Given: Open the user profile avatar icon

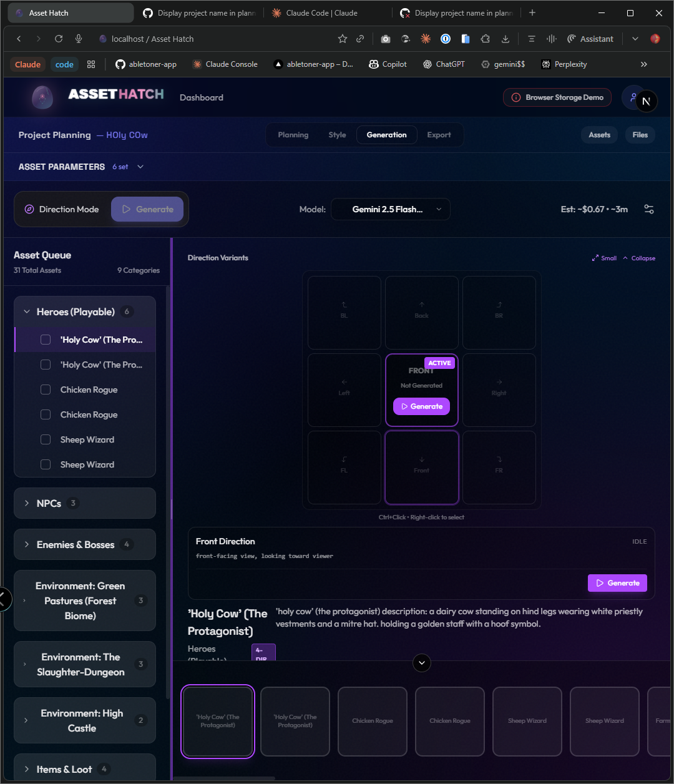Looking at the screenshot, I should tap(633, 97).
